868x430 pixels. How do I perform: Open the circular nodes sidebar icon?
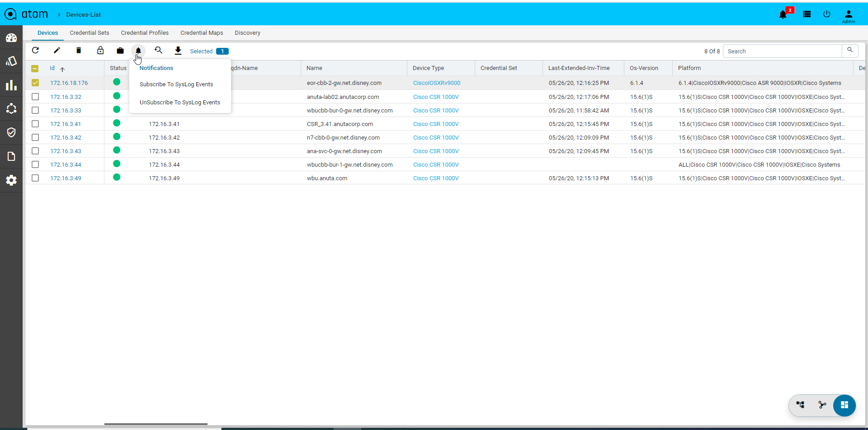click(x=11, y=108)
